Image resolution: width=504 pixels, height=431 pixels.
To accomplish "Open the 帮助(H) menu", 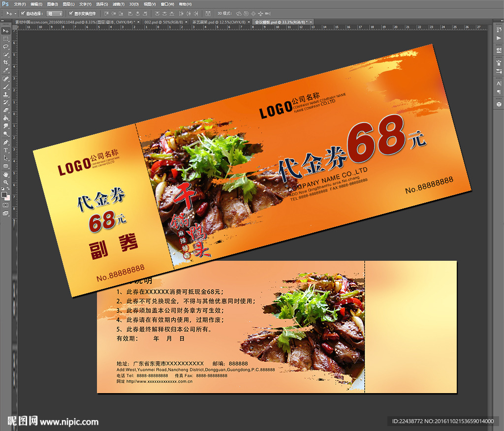I will (x=185, y=4).
